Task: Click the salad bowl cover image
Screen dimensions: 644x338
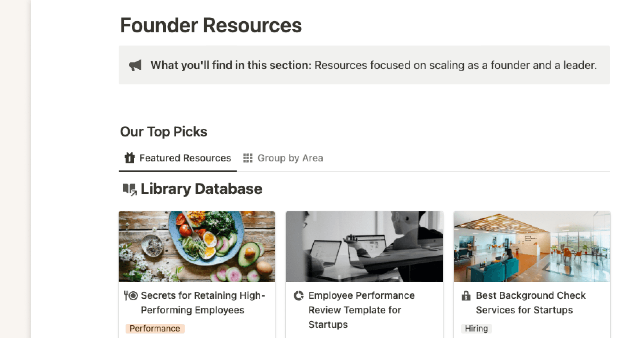Action: (197, 247)
